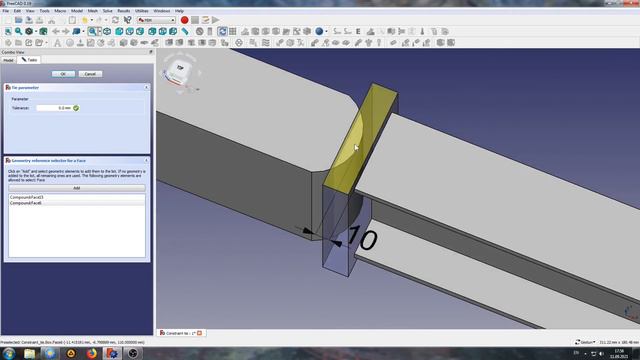Viewport: 640px width, 360px height.
Task: Close the Constraint tie document tab
Action: pos(200,333)
